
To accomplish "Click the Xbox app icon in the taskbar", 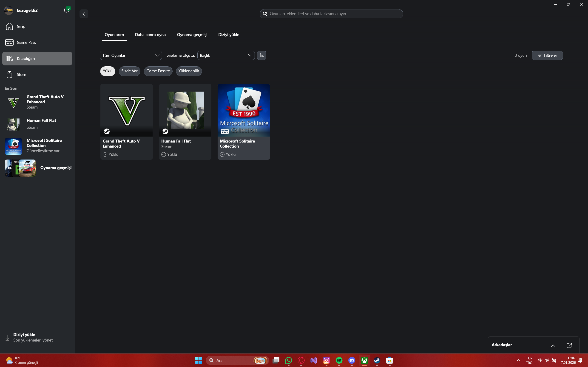I will click(364, 360).
